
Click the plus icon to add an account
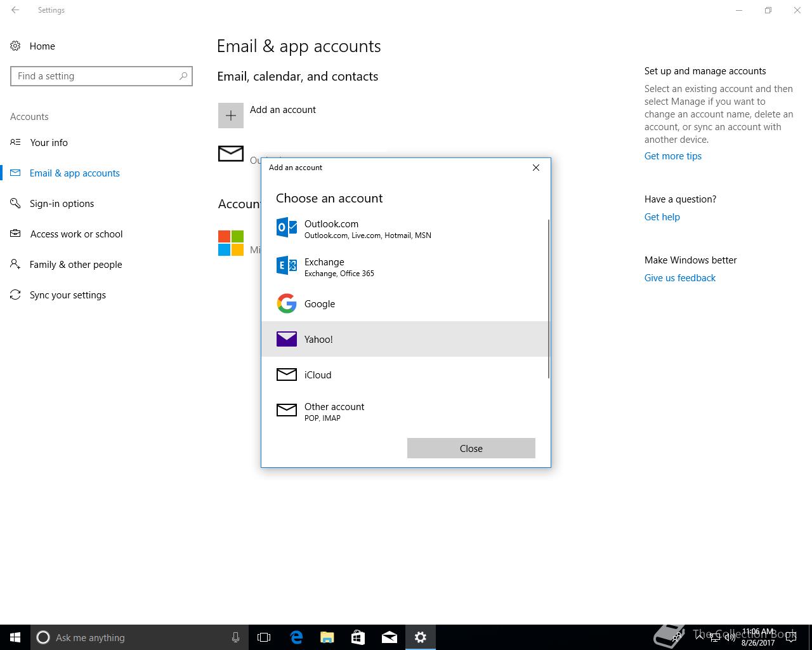[231, 116]
